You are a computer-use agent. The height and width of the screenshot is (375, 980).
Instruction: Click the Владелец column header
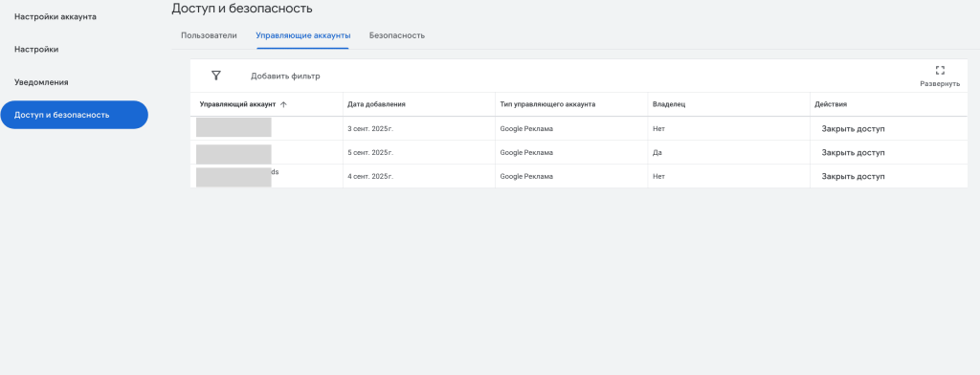669,104
